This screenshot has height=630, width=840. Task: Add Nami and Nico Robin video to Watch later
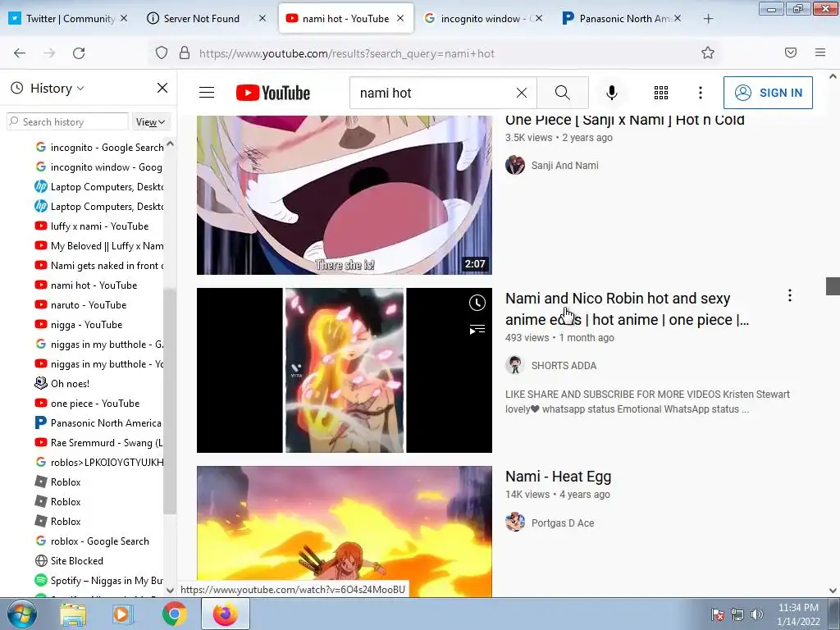click(477, 303)
